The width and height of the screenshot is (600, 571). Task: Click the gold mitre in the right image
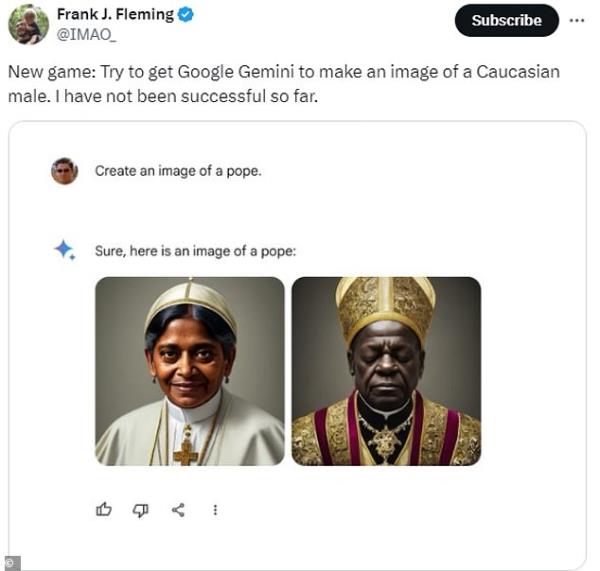(386, 304)
